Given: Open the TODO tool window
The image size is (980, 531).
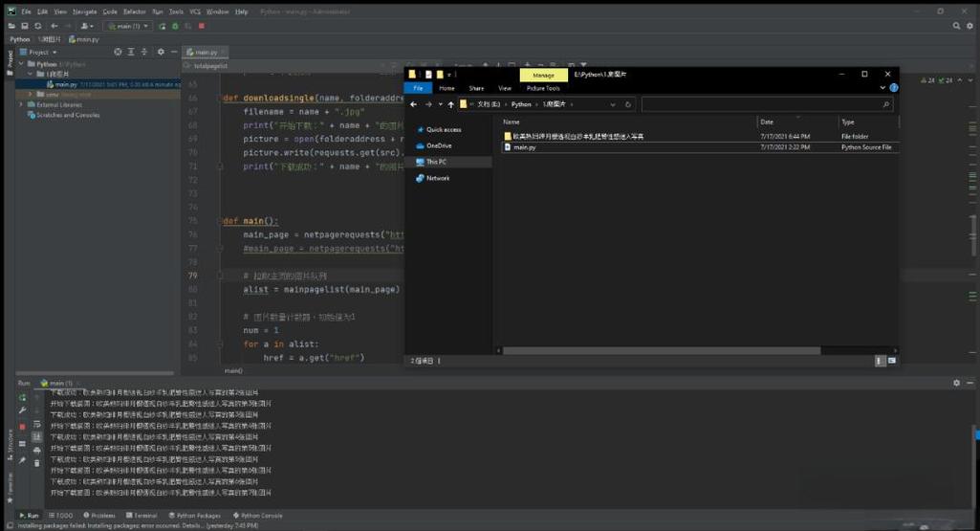Looking at the screenshot, I should [60, 516].
